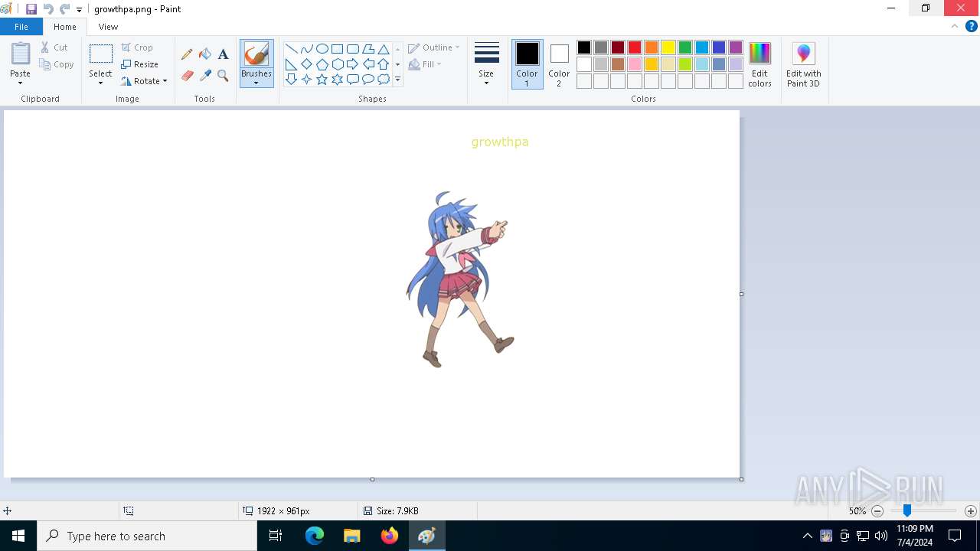Open the shape Fill dropdown
The height and width of the screenshot is (551, 980).
pyautogui.click(x=425, y=64)
